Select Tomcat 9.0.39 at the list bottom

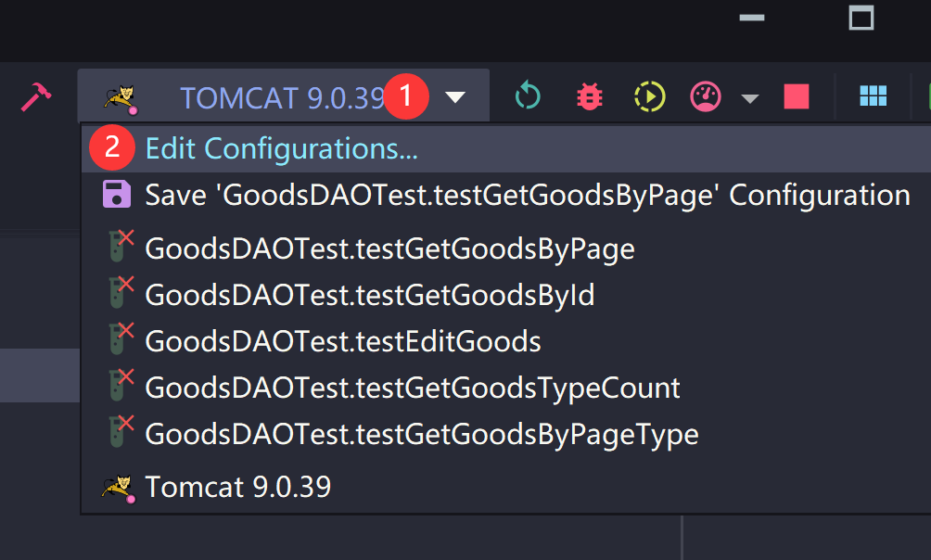click(x=237, y=487)
